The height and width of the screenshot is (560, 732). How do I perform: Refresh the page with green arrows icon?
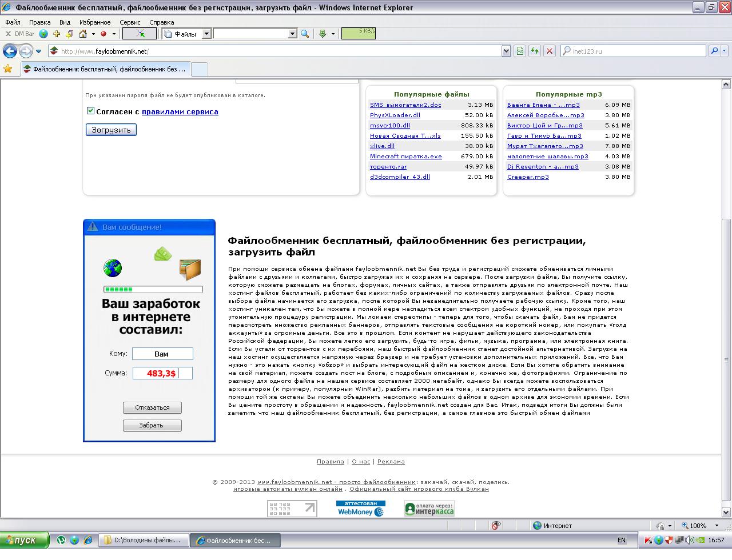click(x=534, y=51)
